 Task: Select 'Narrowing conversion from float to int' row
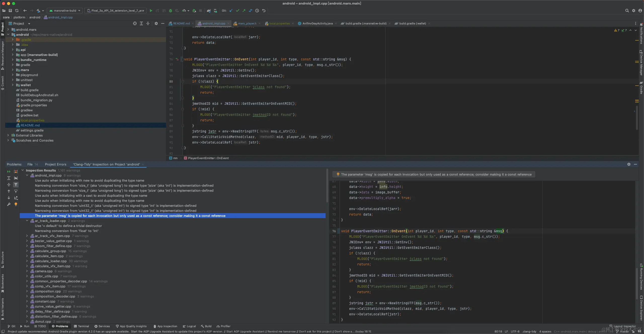(x=67, y=231)
